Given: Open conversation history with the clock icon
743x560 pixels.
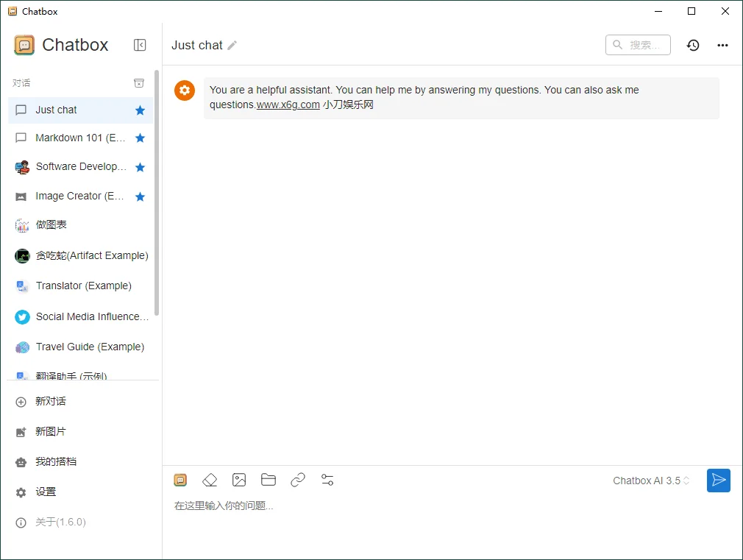Looking at the screenshot, I should pyautogui.click(x=692, y=45).
